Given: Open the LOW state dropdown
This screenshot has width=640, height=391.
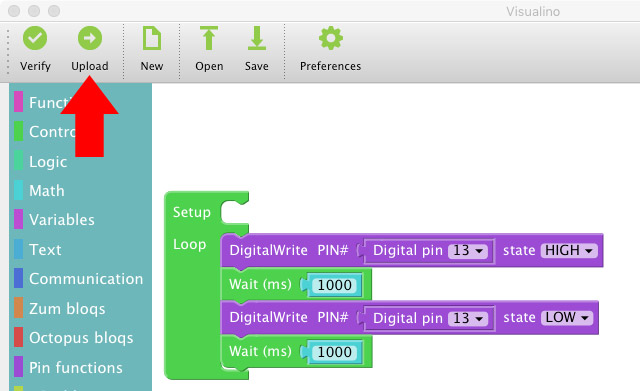Looking at the screenshot, I should (567, 318).
